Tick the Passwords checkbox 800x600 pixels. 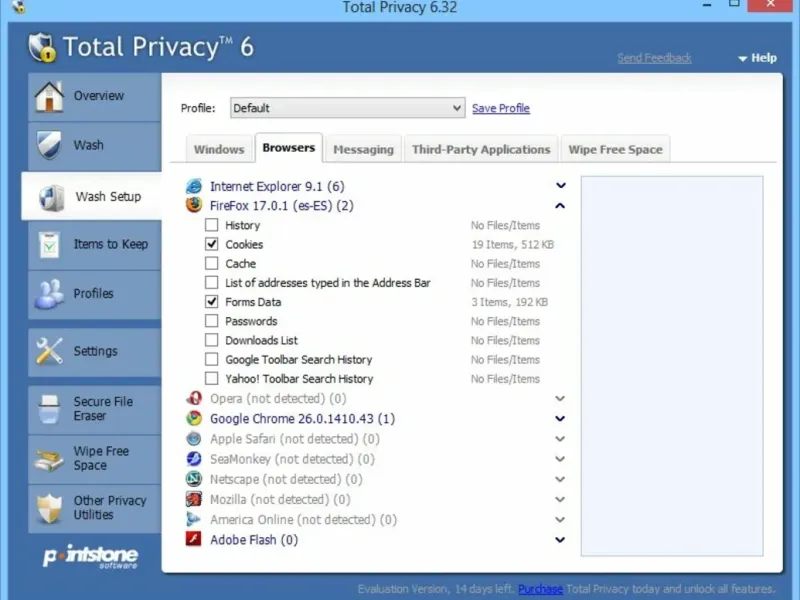[x=211, y=321]
